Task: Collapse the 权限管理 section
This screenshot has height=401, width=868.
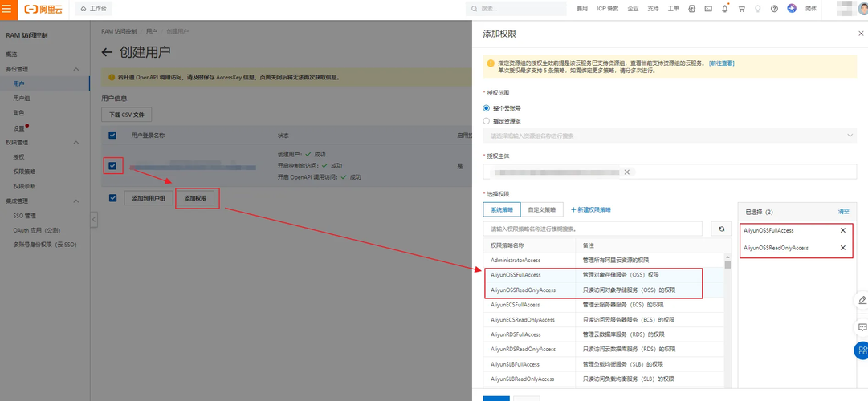Action: 76,143
